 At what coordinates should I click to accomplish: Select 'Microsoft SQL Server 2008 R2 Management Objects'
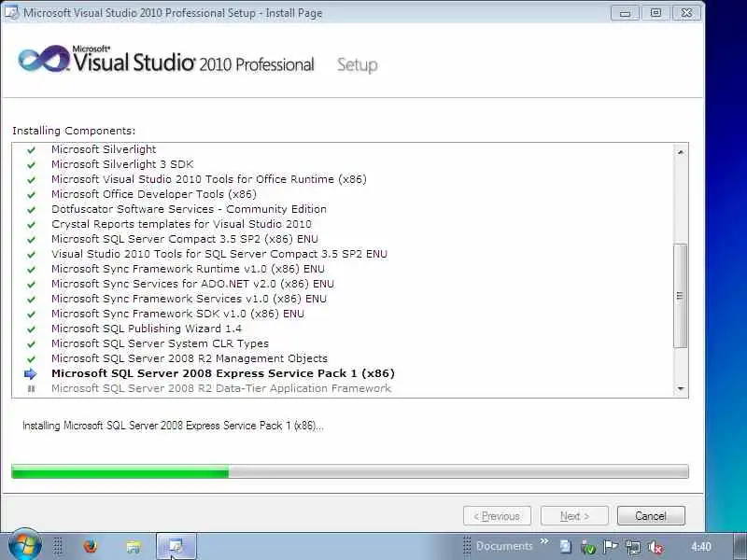[190, 358]
